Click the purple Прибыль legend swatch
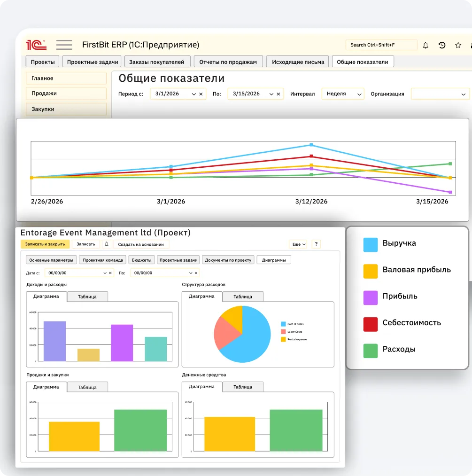The height and width of the screenshot is (476, 472). [x=371, y=297]
